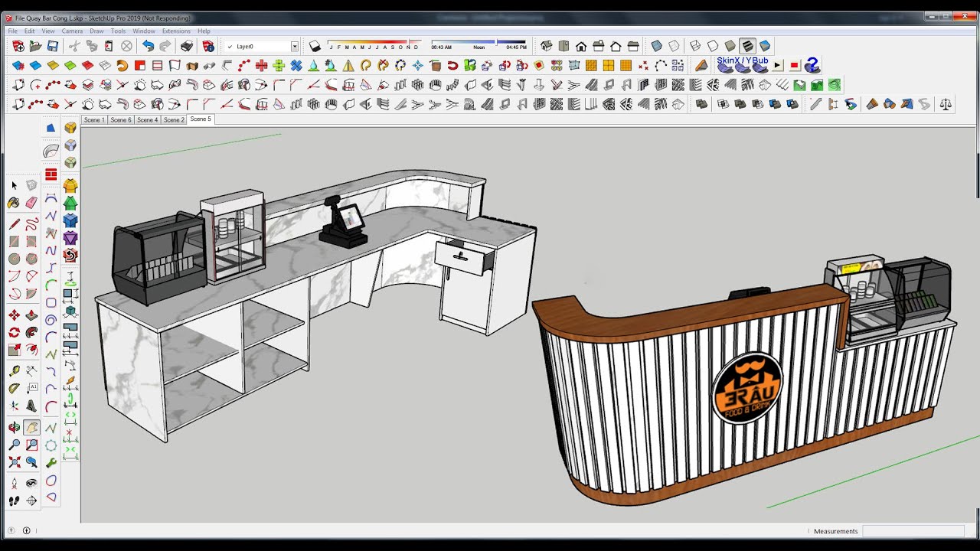Image resolution: width=980 pixels, height=551 pixels.
Task: Switch to Scene 5 tab
Action: [201, 119]
